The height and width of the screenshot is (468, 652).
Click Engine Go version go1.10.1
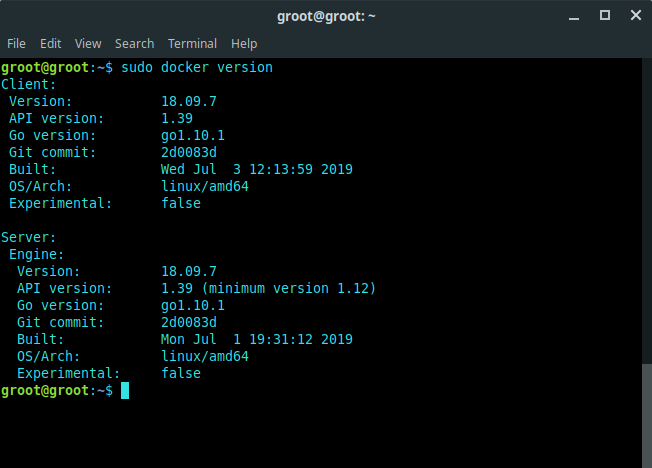pyautogui.click(x=193, y=305)
